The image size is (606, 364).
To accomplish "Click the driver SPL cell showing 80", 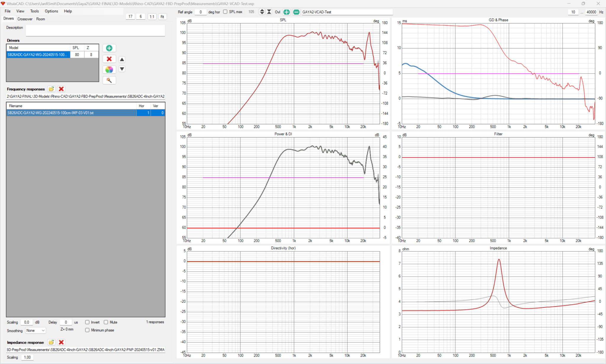I will click(77, 54).
